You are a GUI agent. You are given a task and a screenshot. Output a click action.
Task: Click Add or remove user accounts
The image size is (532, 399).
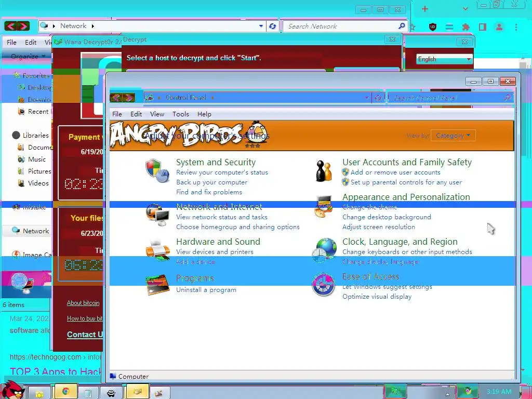tap(395, 172)
